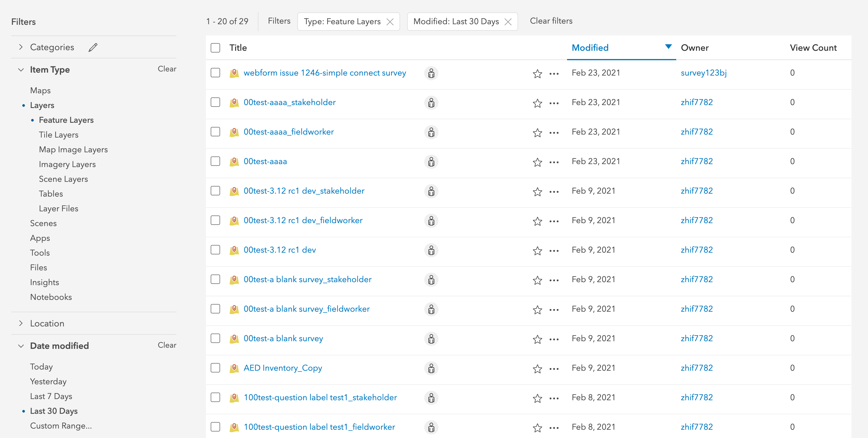Tick the checkbox for 00test-aaaa_fieldworker

pos(215,132)
